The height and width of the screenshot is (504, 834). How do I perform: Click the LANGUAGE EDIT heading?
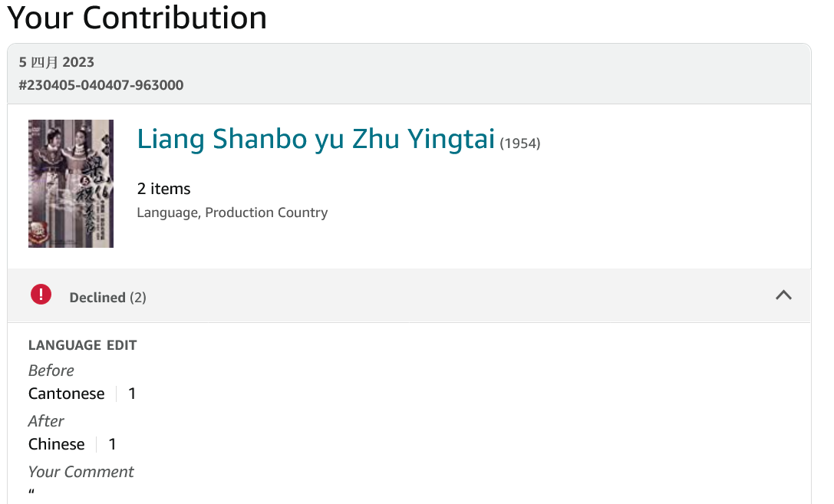pyautogui.click(x=82, y=345)
